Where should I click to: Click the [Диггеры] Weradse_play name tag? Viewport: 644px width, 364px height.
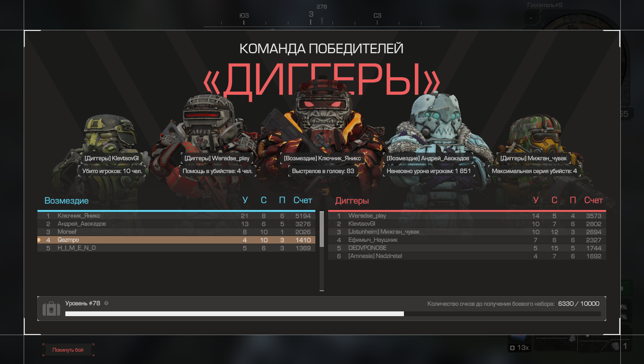point(217,158)
